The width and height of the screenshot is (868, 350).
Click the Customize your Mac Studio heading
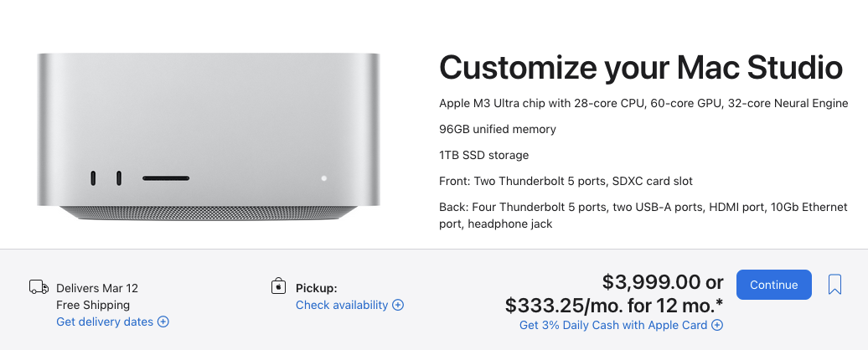[641, 68]
